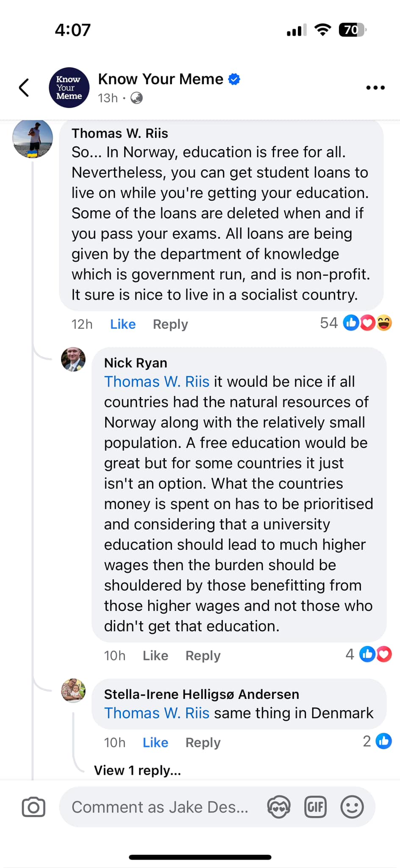Reply to Thomas W. Riis comment
The height and width of the screenshot is (868, 400).
170,324
